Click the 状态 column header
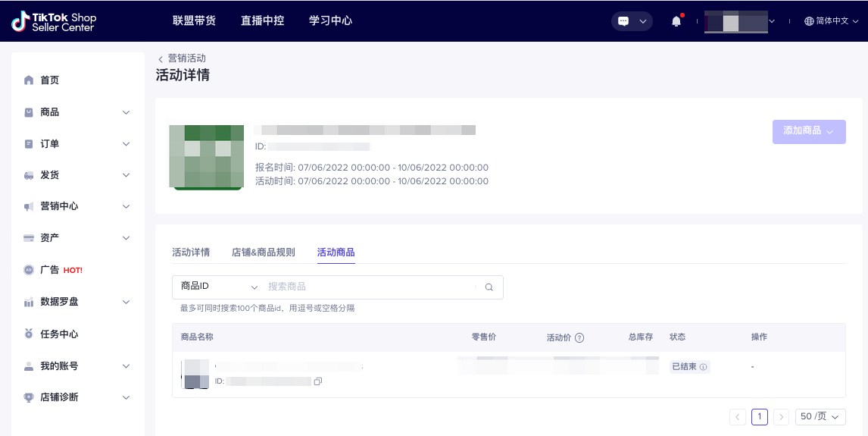 tap(678, 337)
